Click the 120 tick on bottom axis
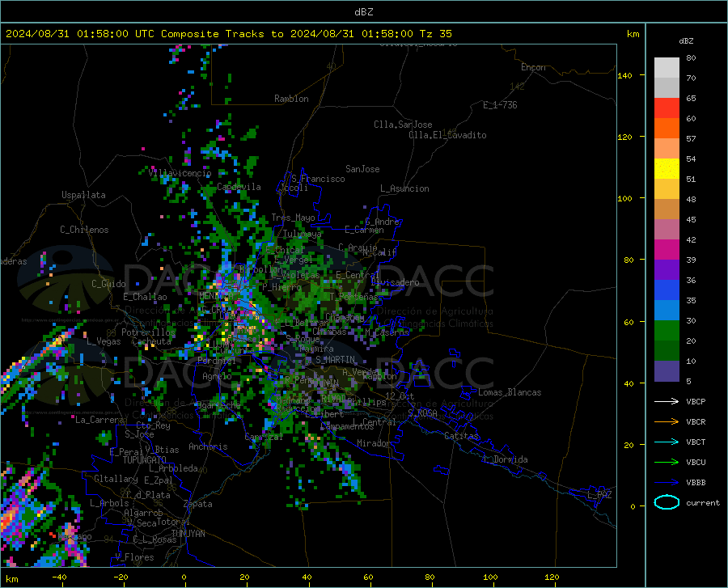 [552, 577]
